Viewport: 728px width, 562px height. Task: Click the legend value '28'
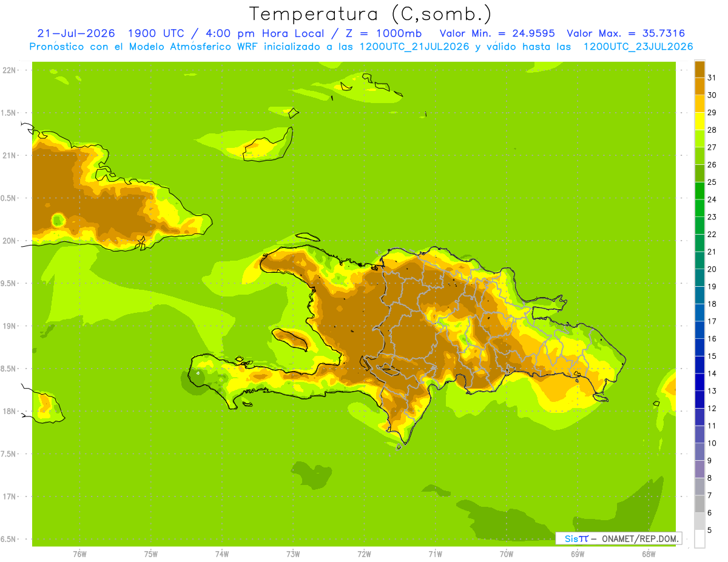[x=712, y=130]
